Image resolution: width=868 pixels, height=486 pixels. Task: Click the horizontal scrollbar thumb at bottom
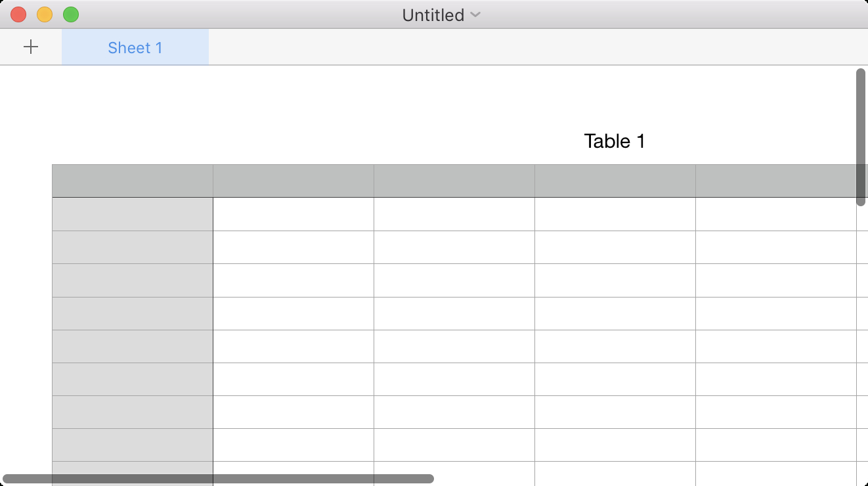point(218,479)
